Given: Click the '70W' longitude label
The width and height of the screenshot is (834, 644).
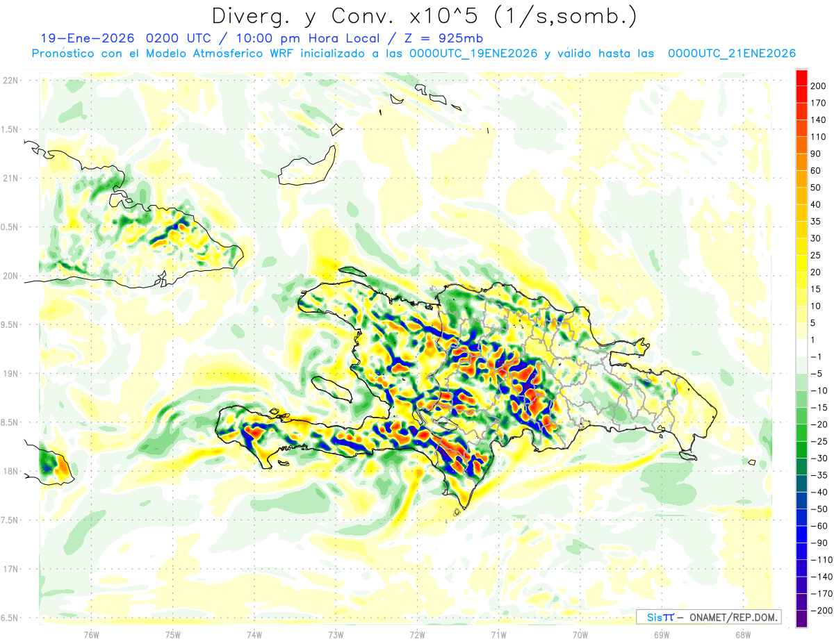Looking at the screenshot, I should coord(580,635).
